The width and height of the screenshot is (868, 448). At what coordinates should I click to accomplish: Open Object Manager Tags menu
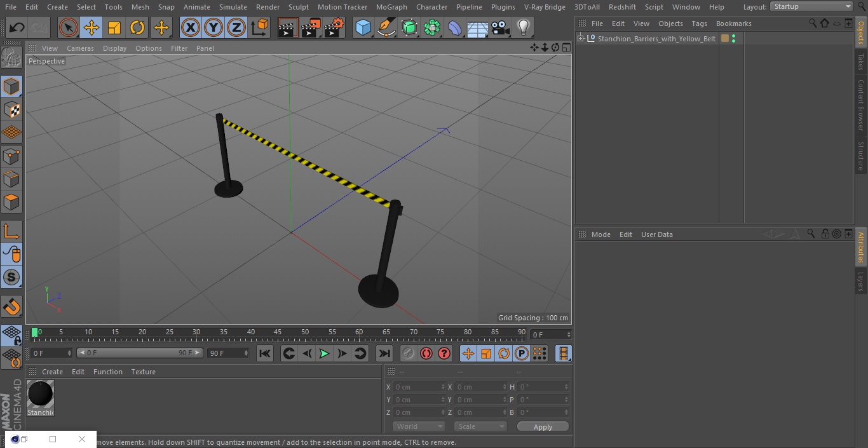pyautogui.click(x=699, y=24)
